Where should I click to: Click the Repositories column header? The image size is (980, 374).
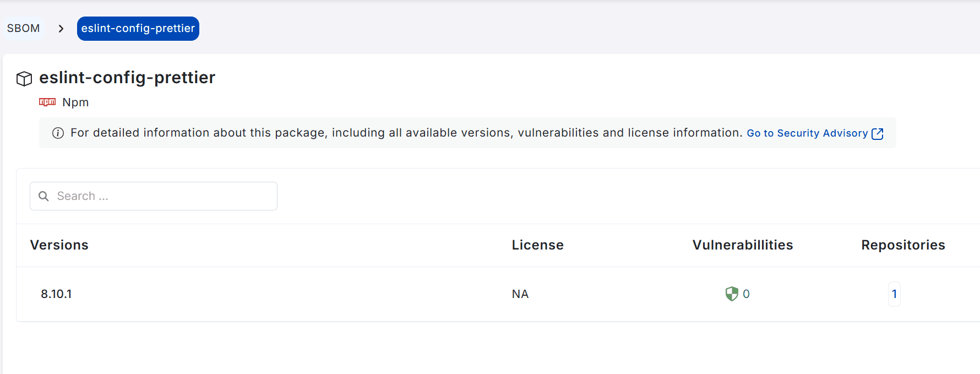coord(903,245)
